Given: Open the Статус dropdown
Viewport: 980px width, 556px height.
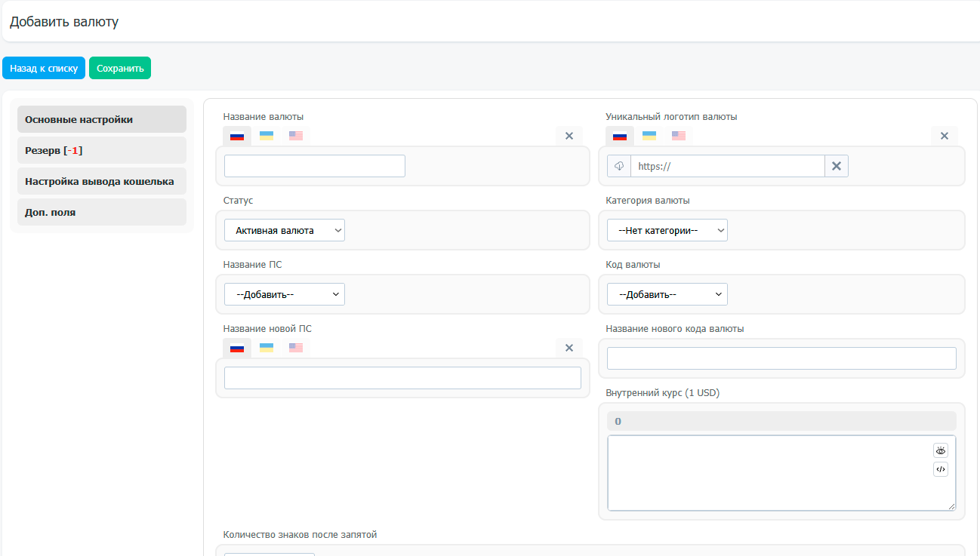Looking at the screenshot, I should tap(285, 230).
